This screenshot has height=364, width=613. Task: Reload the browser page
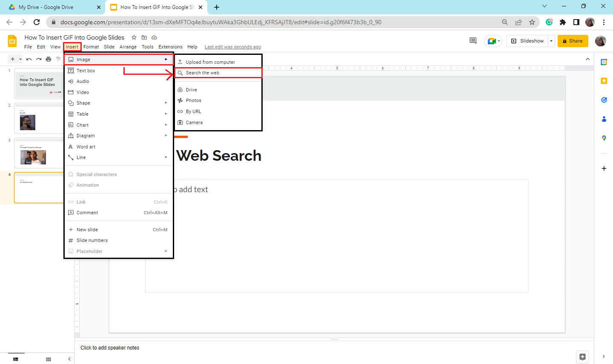pos(37,22)
